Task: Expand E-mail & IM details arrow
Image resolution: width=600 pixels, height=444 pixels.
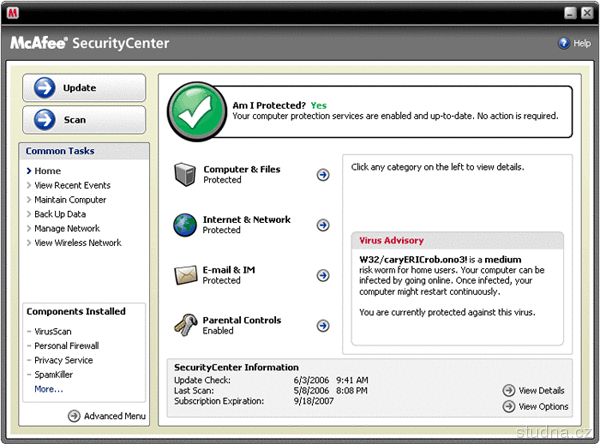Action: click(x=323, y=275)
